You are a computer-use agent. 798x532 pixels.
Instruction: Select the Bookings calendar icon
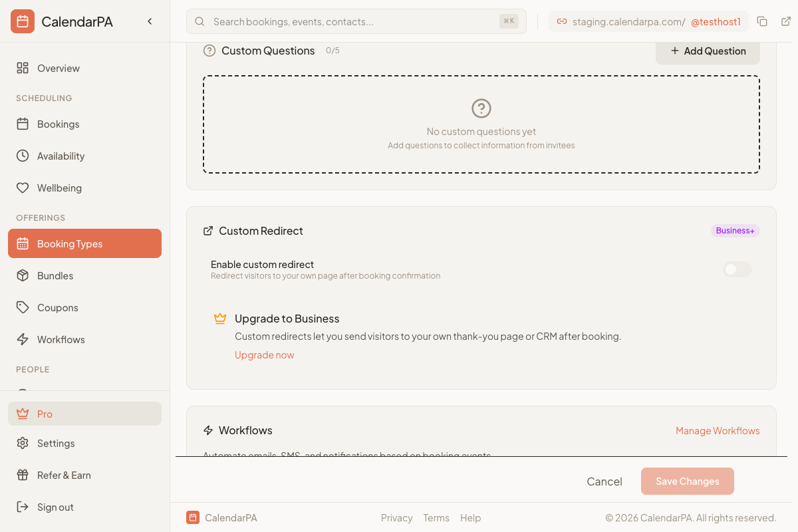point(22,124)
